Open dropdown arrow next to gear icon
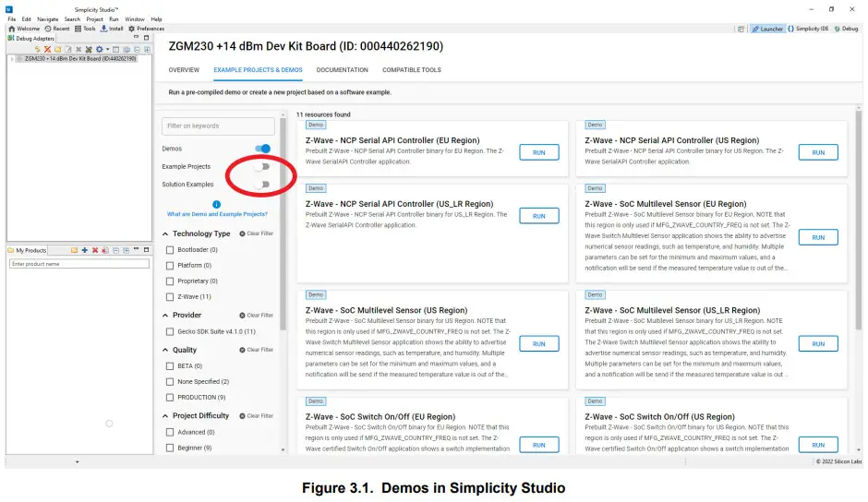This screenshot has width=868, height=502. click(x=108, y=49)
